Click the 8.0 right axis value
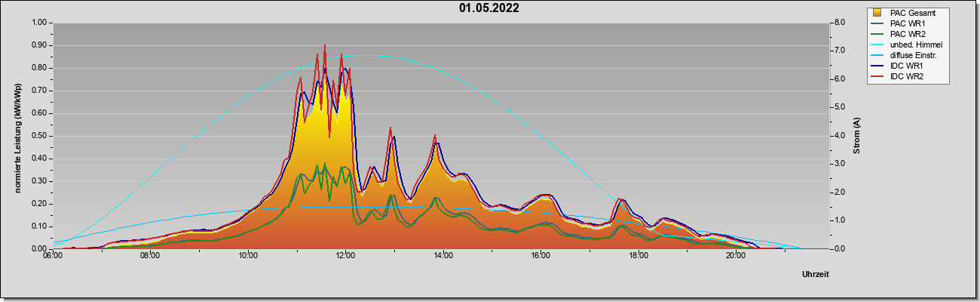This screenshot has height=302, width=980. [x=839, y=23]
